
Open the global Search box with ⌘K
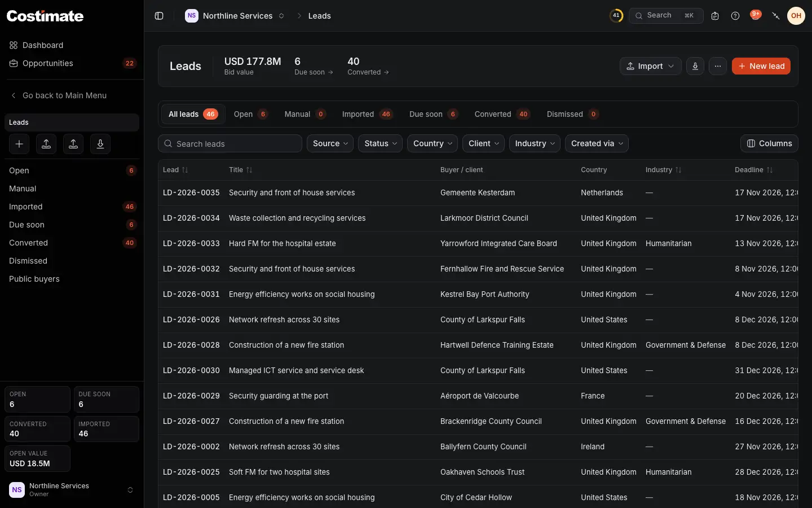[666, 16]
